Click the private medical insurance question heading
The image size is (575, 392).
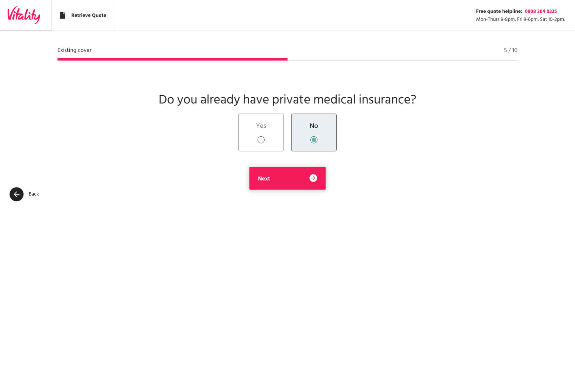287,99
